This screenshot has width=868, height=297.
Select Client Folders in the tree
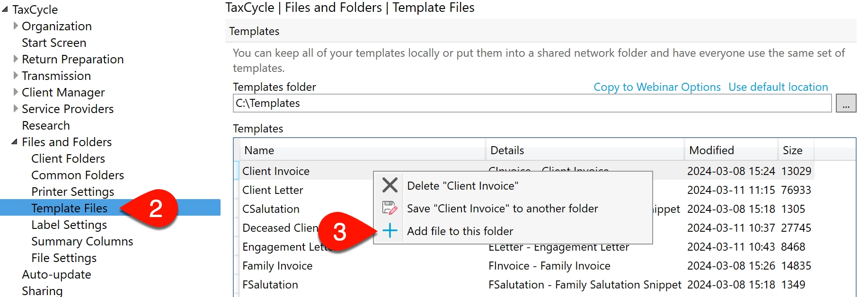coord(68,158)
